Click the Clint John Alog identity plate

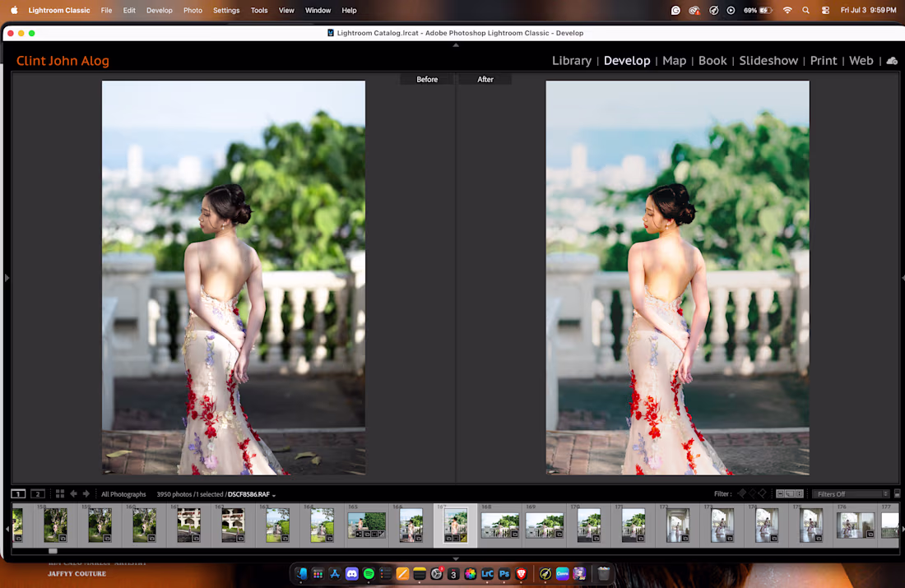(63, 61)
